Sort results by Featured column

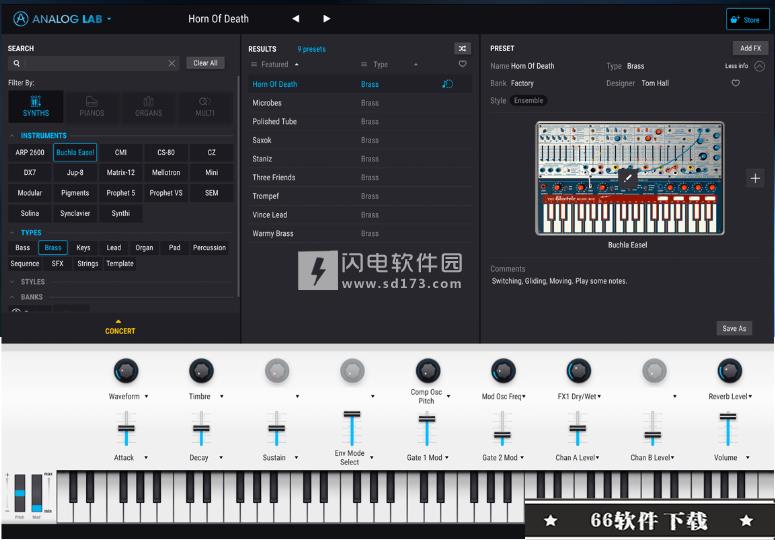pyautogui.click(x=275, y=64)
